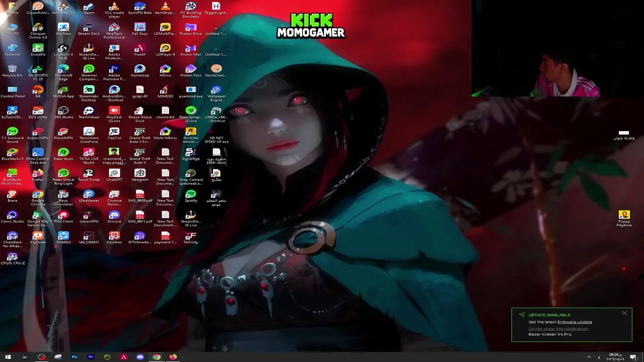644x362 pixels.
Task: Select the TikFinity desktop icon
Action: (x=191, y=238)
